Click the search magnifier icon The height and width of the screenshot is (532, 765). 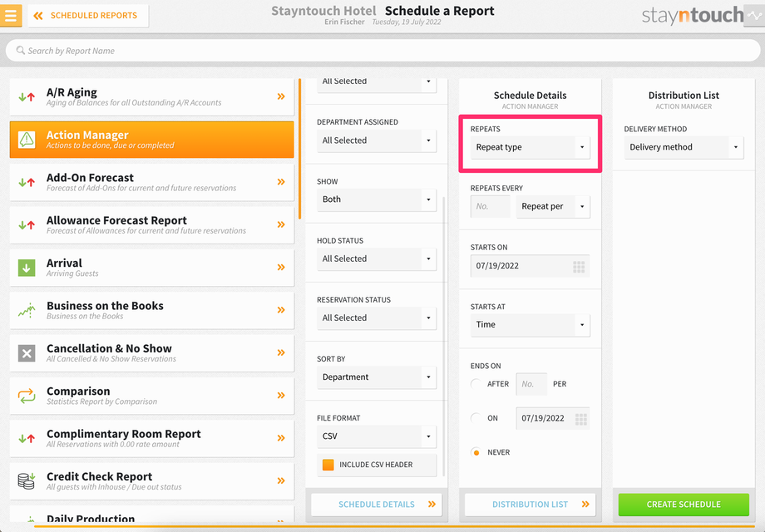click(x=21, y=50)
